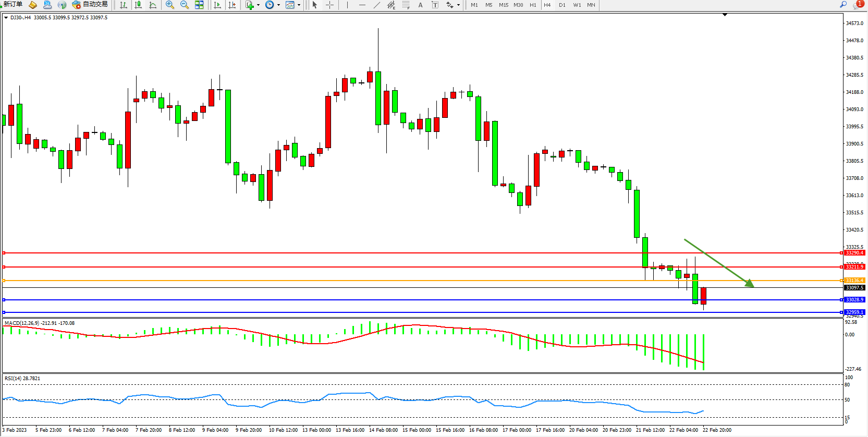868x437 pixels.
Task: Click the orange 33136.4 price level label
Action: tap(854, 281)
